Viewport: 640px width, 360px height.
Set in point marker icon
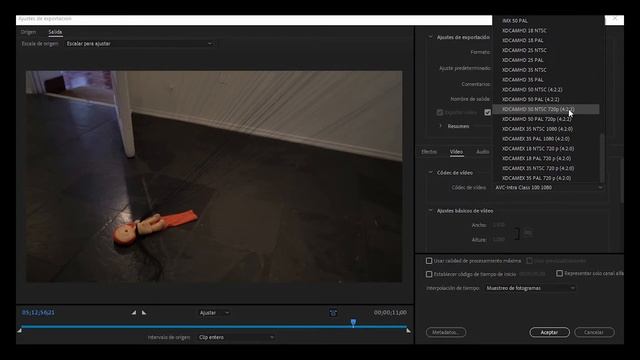[133, 313]
